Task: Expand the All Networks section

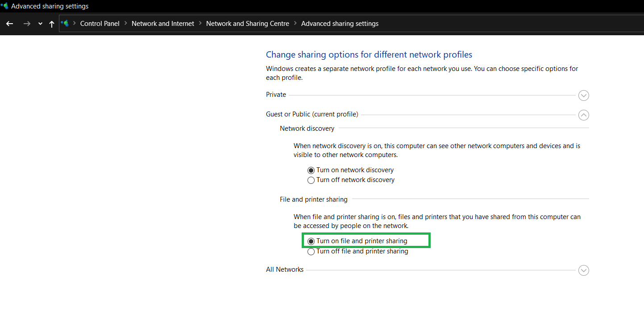Action: (583, 270)
